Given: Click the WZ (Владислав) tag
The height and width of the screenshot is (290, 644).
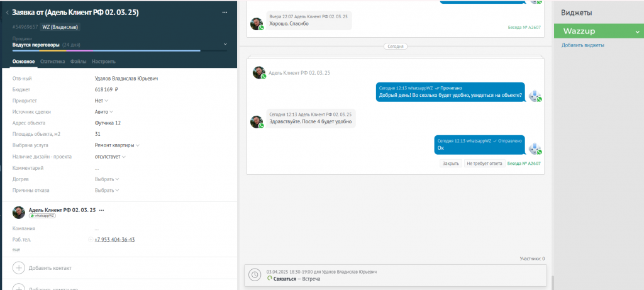Looking at the screenshot, I should click(x=60, y=27).
